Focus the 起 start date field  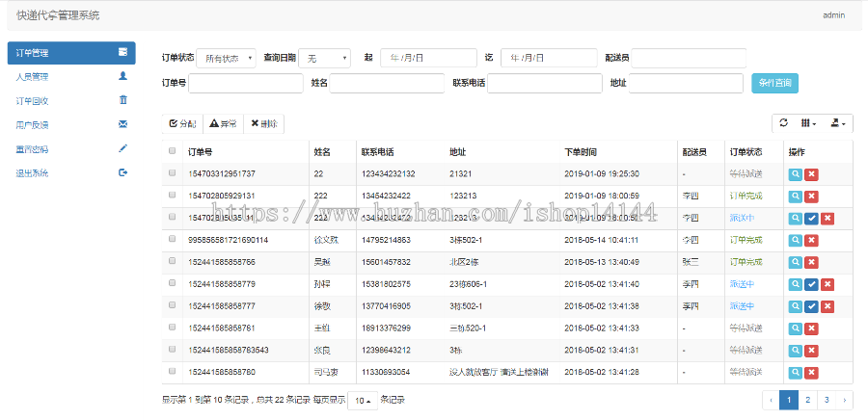click(428, 58)
